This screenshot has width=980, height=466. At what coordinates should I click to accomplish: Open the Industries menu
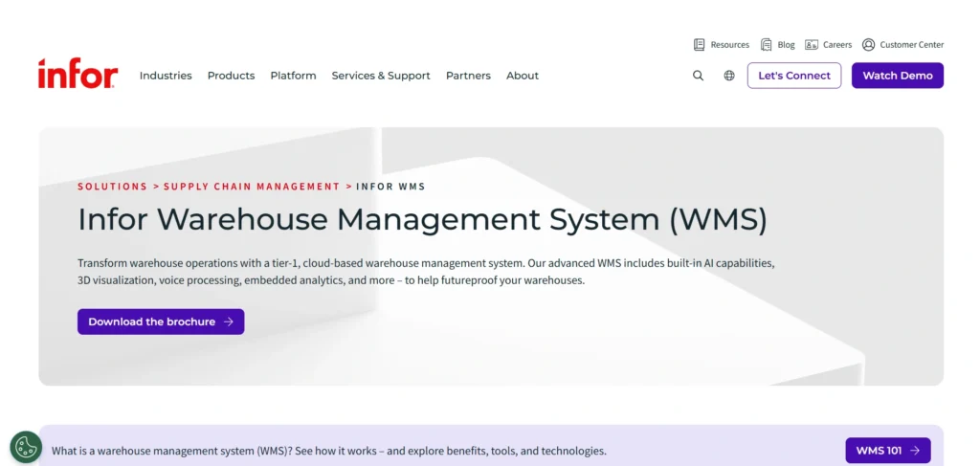click(166, 76)
